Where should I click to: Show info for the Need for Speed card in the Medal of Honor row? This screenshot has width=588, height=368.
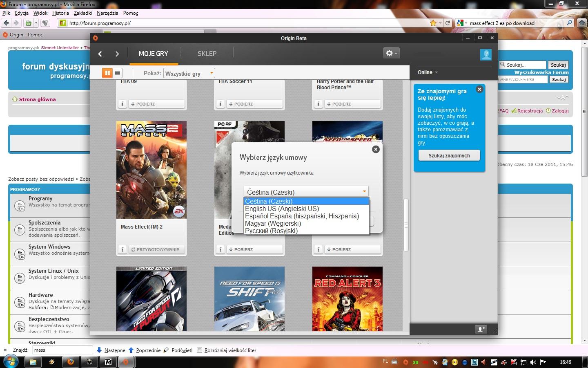pyautogui.click(x=318, y=249)
